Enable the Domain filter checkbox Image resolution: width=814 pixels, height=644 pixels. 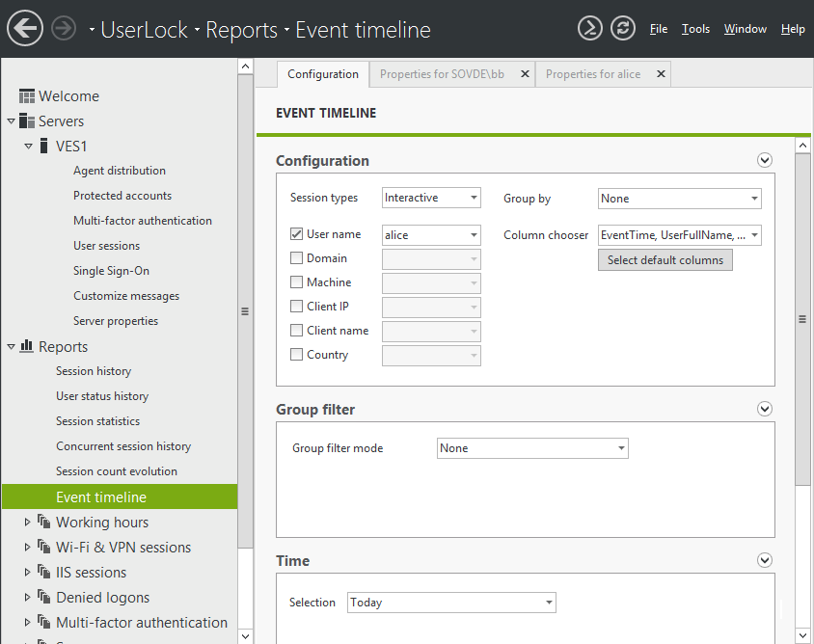pyautogui.click(x=296, y=258)
